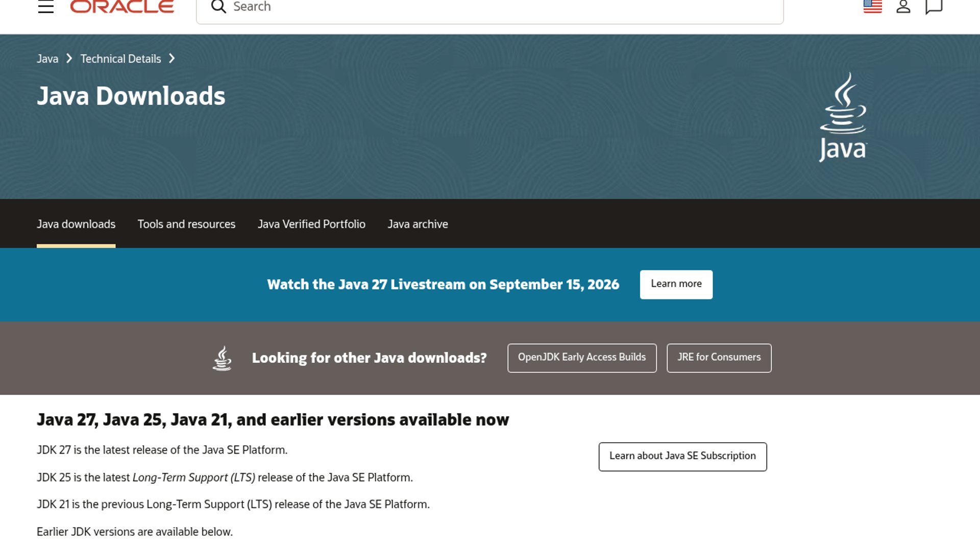Switch to the Java archive tab
980x551 pixels.
pyautogui.click(x=418, y=224)
